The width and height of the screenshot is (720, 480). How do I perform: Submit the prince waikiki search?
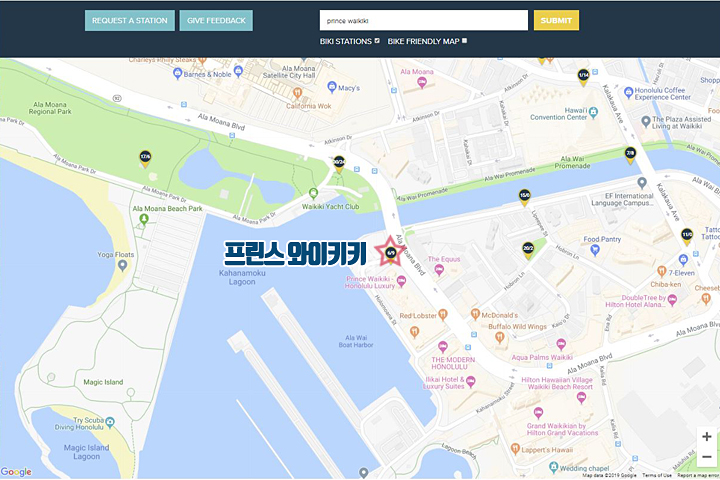coord(556,20)
